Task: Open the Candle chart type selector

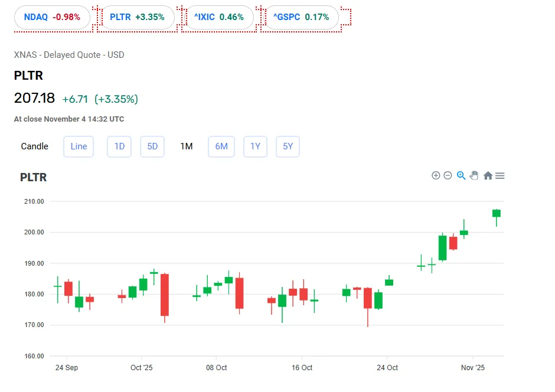Action: click(x=34, y=146)
